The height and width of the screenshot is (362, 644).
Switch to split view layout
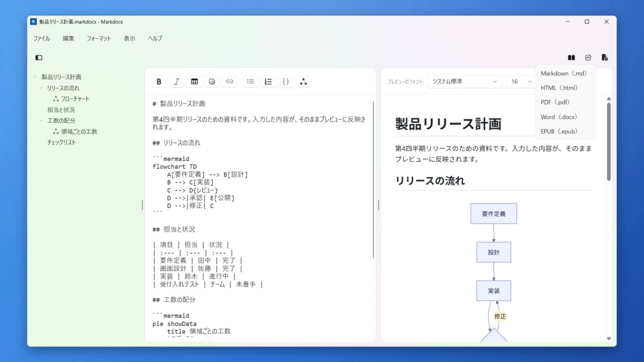tap(572, 58)
